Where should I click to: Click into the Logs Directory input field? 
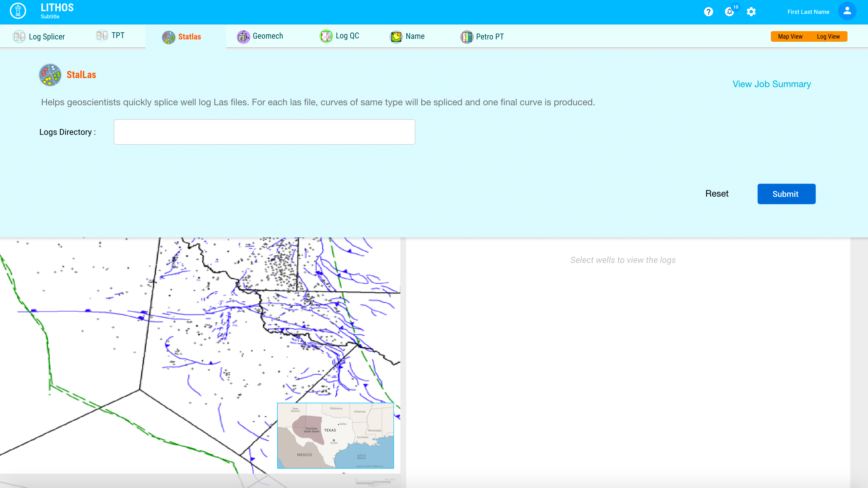(264, 132)
